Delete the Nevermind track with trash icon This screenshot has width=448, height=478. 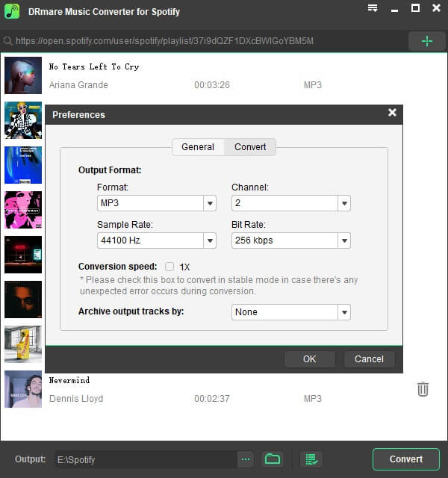(x=423, y=389)
